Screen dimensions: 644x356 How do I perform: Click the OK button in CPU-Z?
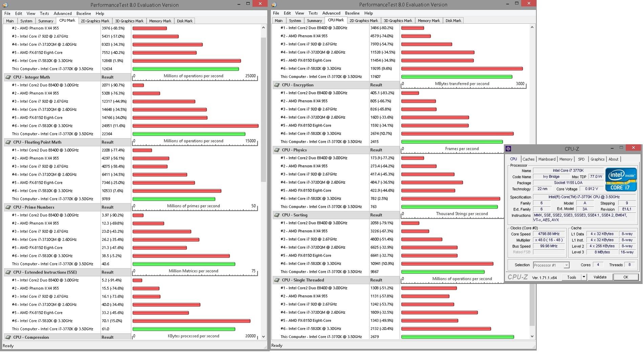(x=626, y=277)
